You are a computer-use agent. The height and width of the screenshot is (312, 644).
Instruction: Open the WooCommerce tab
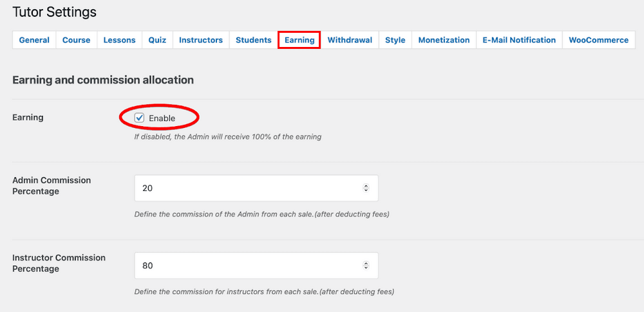coord(598,40)
